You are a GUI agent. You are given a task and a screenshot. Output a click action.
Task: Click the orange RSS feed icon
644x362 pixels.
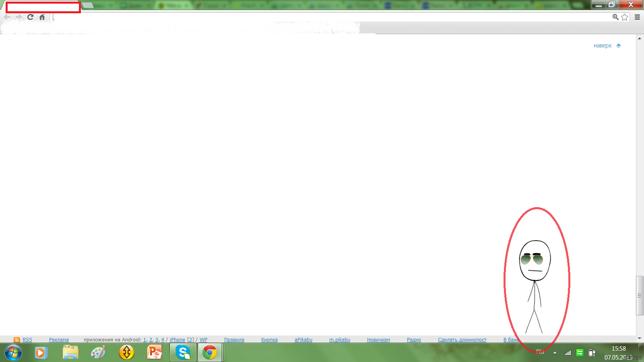point(17,340)
